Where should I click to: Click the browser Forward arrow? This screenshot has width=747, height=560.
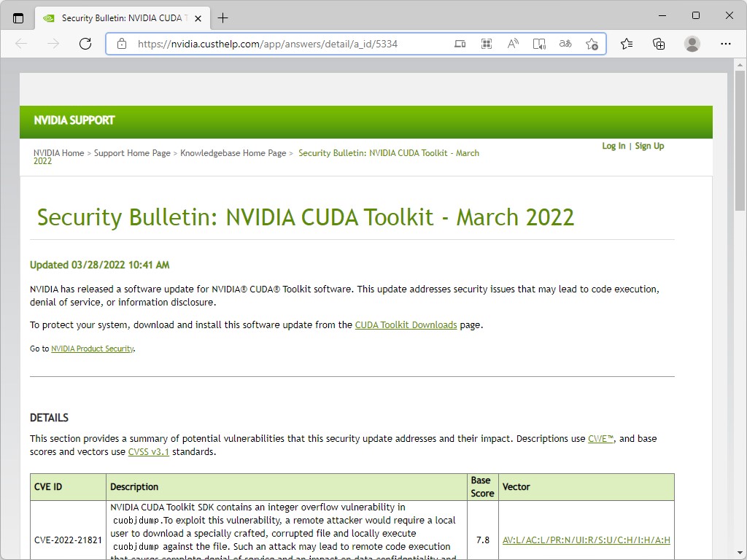tap(53, 44)
